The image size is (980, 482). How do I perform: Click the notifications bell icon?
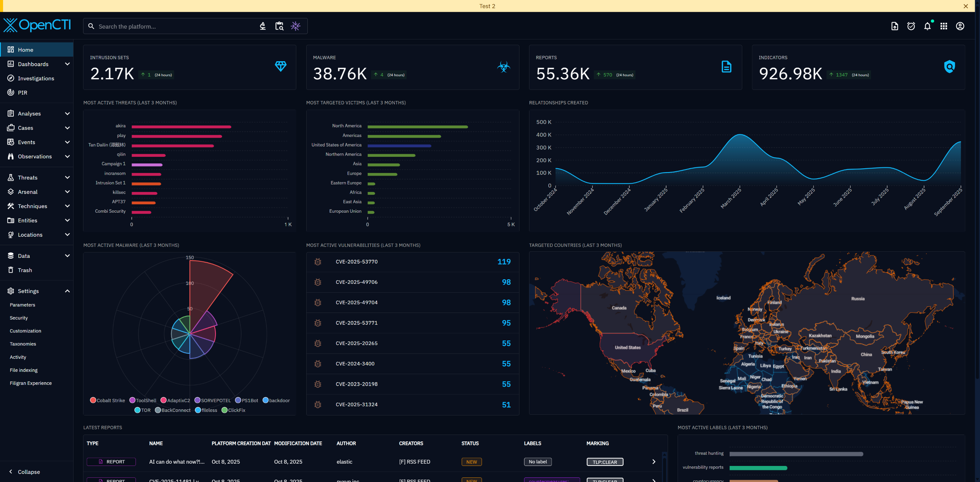tap(927, 26)
